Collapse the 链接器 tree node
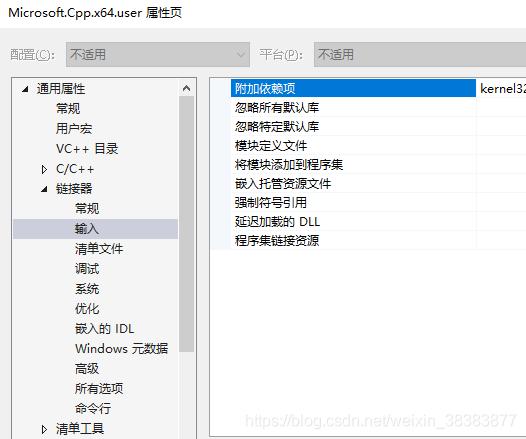The width and height of the screenshot is (526, 439). pos(44,189)
